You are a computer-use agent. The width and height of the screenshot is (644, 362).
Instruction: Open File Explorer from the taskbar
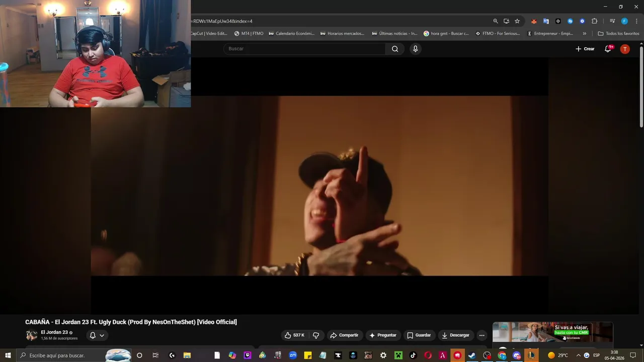[187, 355]
